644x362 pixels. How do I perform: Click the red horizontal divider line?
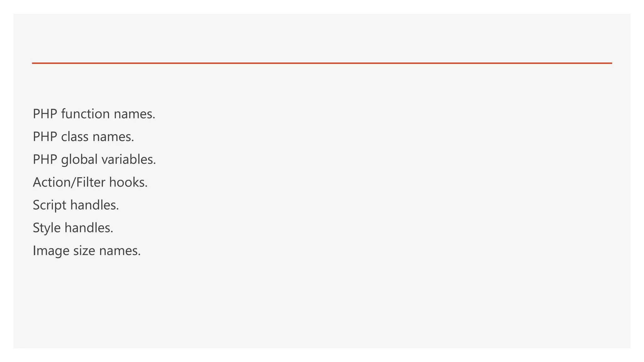pos(322,63)
